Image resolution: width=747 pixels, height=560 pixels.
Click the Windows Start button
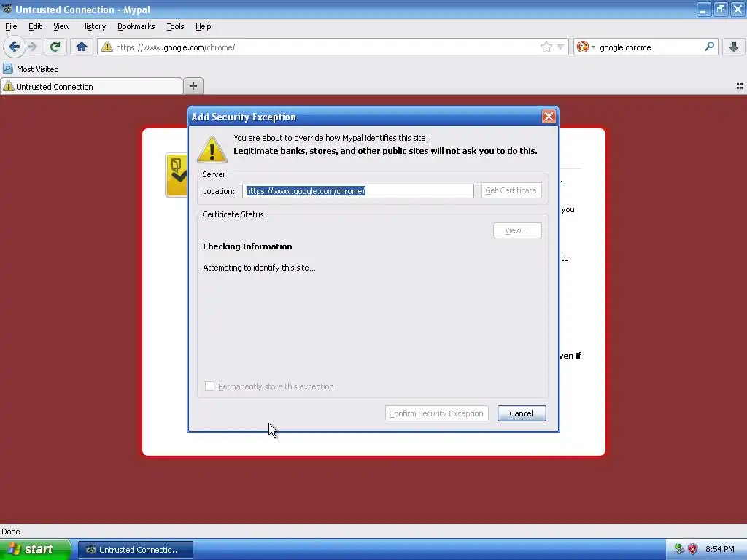(x=35, y=549)
